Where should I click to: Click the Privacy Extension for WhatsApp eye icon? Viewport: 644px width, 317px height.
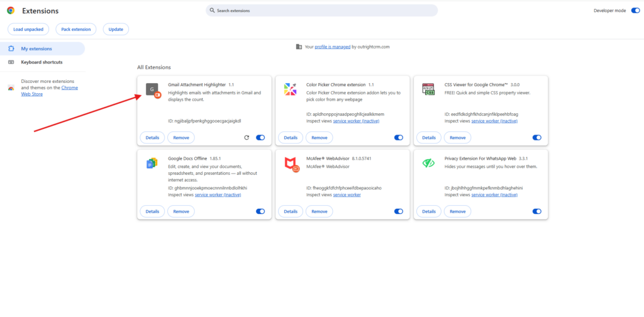coord(428,163)
